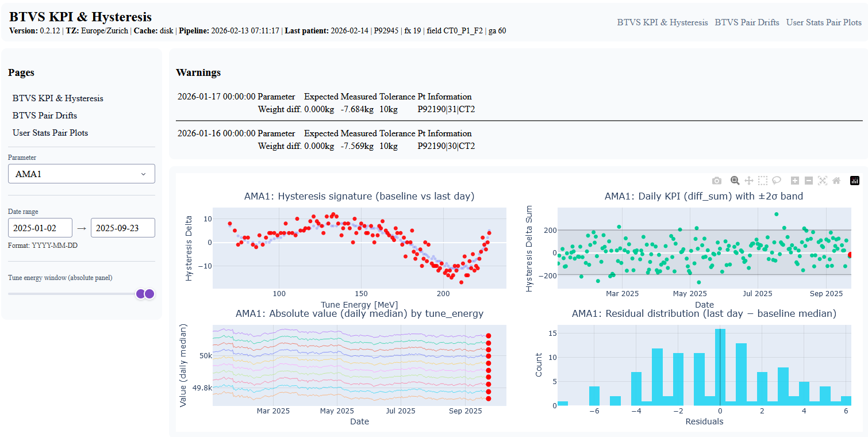Image resolution: width=868 pixels, height=437 pixels.
Task: Click the Zoom In plus icon
Action: tap(795, 181)
